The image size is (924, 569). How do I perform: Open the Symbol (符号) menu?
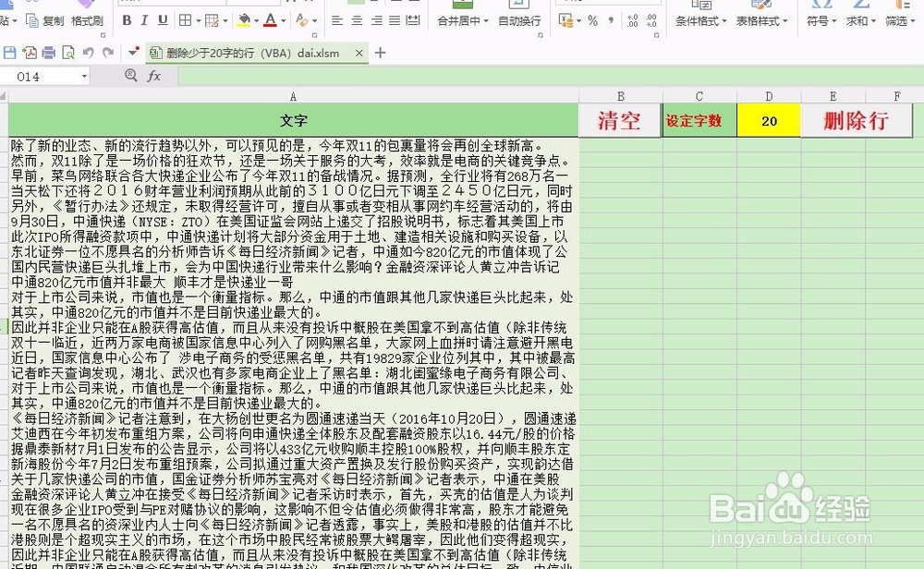(x=821, y=20)
